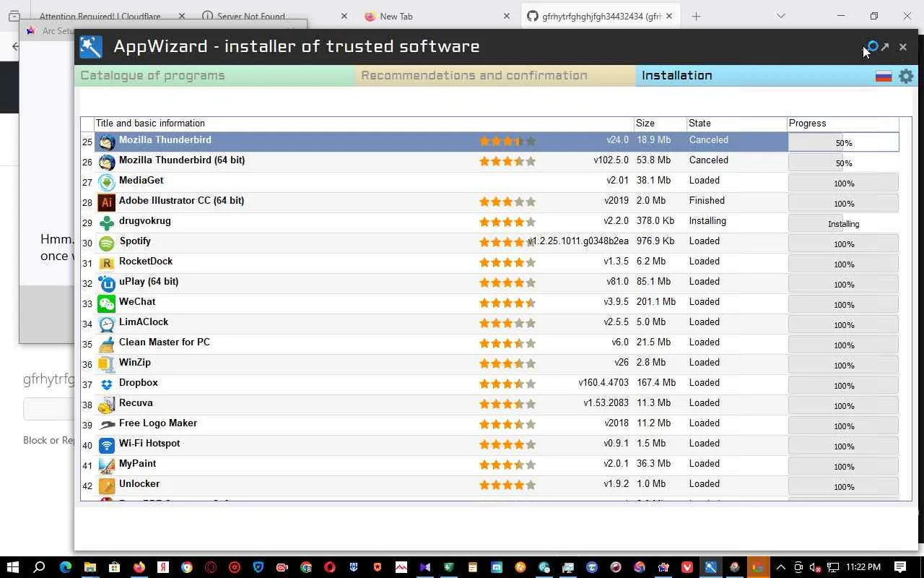Image resolution: width=924 pixels, height=578 pixels.
Task: Open the Windows notification center
Action: [900, 567]
